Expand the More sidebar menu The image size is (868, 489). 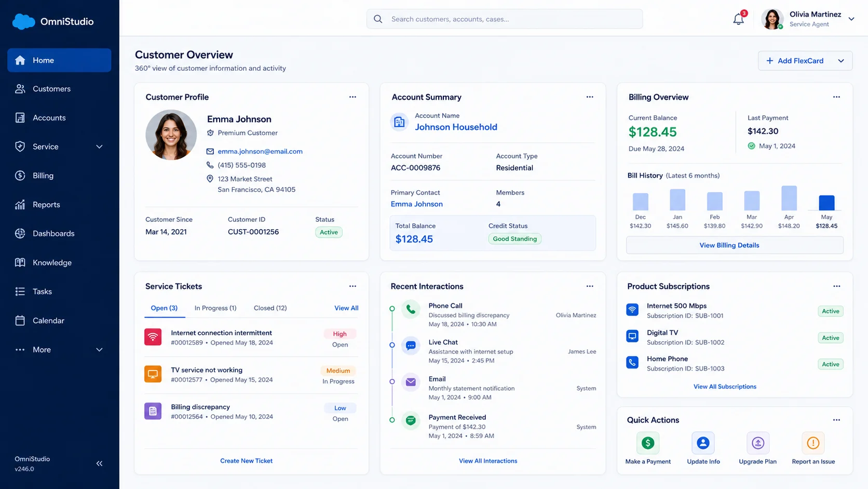[x=99, y=350]
